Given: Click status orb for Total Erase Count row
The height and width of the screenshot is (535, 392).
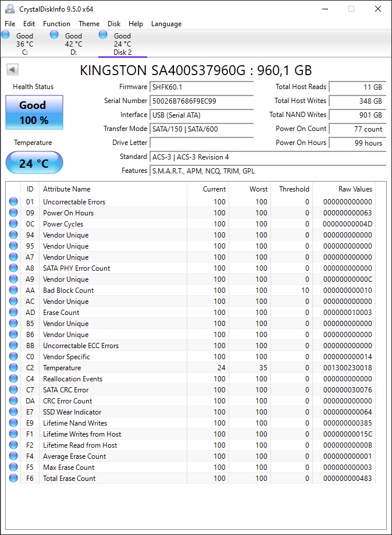Looking at the screenshot, I should (13, 478).
